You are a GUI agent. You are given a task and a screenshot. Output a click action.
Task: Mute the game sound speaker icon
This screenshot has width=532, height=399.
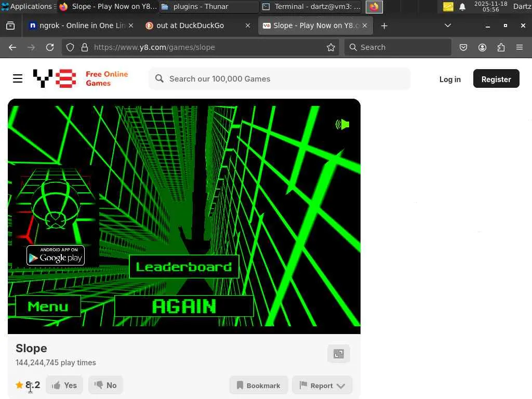click(342, 125)
